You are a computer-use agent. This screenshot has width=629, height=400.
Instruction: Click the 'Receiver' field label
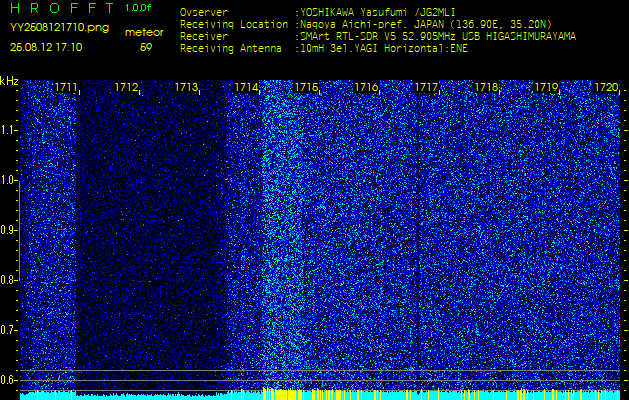click(x=204, y=37)
